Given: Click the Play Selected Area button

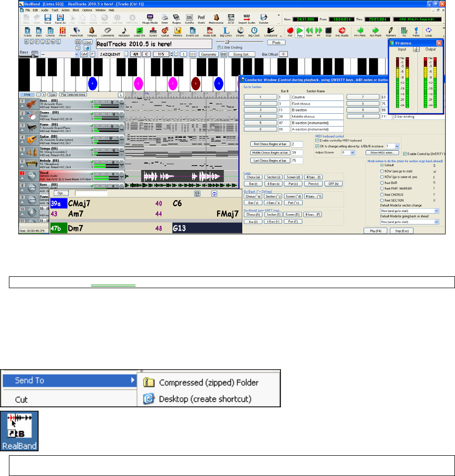Looking at the screenshot, I should point(73,95).
